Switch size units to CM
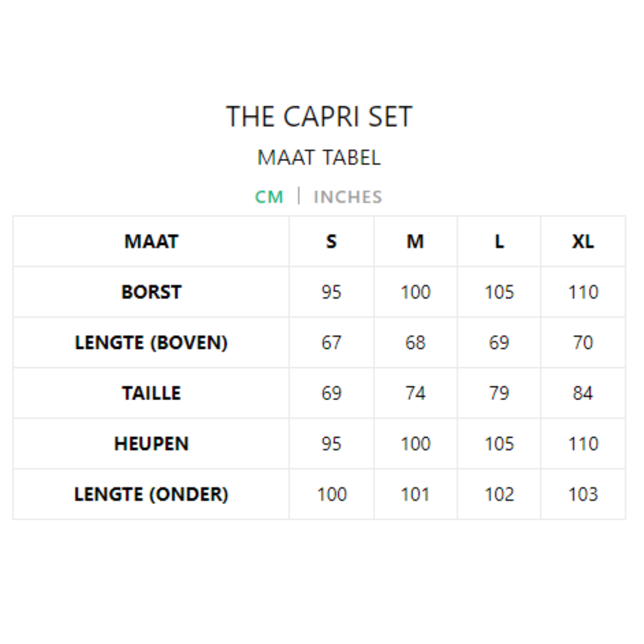 tap(269, 197)
